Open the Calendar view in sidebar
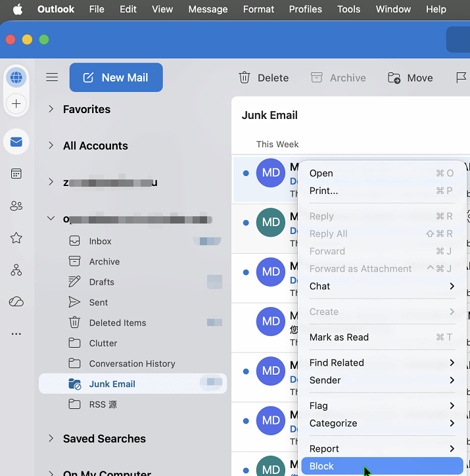Viewport: 470px width, 476px height. (x=16, y=174)
